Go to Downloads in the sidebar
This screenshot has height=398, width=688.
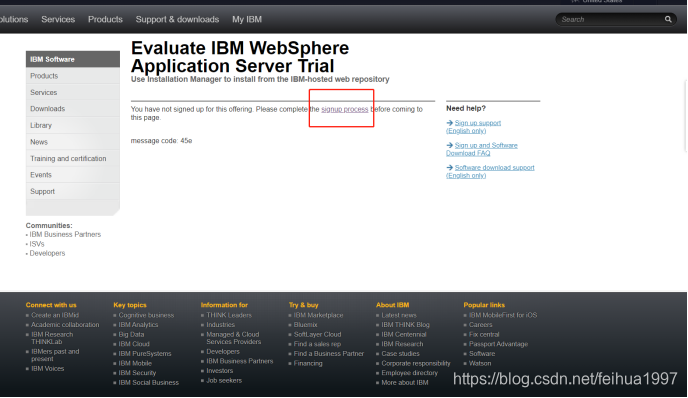(x=73, y=109)
